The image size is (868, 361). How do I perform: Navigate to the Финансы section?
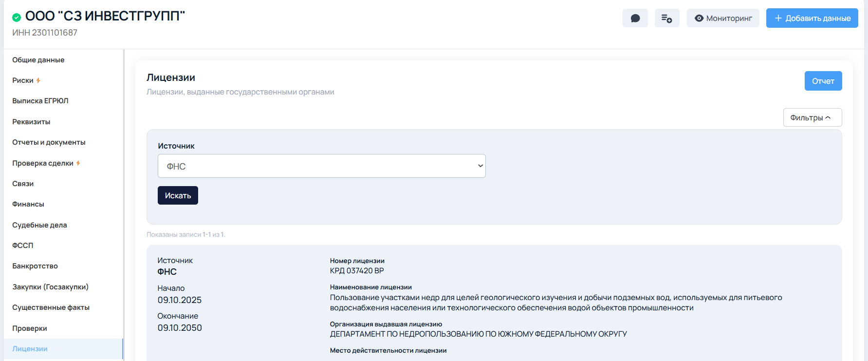click(28, 204)
